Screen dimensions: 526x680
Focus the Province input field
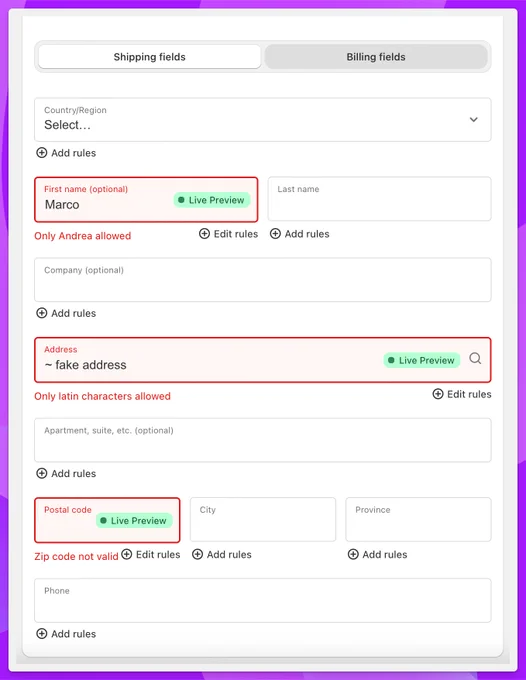tap(418, 519)
